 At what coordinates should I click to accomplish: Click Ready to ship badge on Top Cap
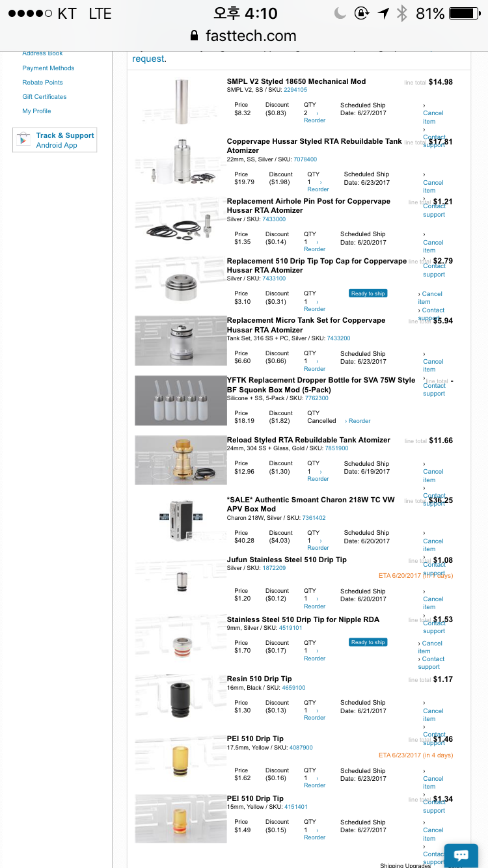pos(368,293)
